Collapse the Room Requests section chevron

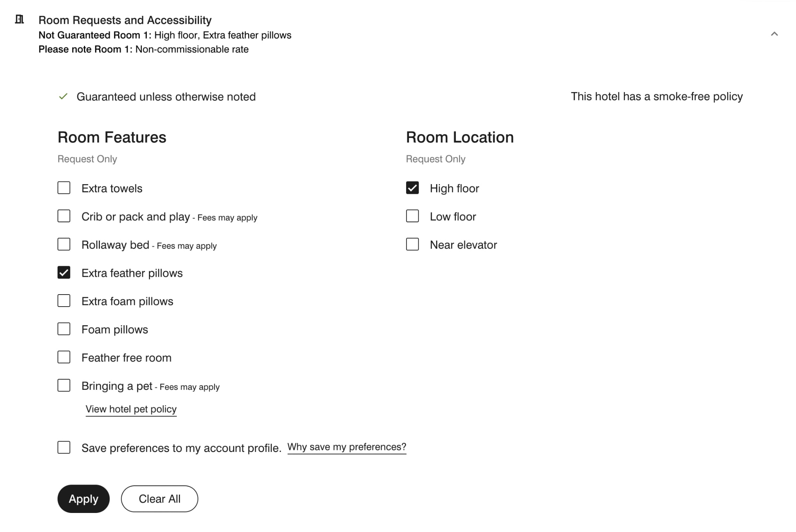pos(774,34)
